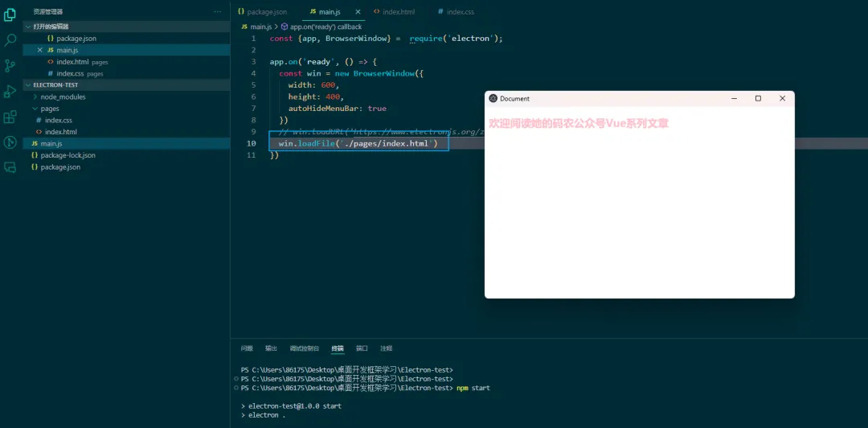Close the Electron Document window
The image size is (868, 428).
click(x=782, y=98)
